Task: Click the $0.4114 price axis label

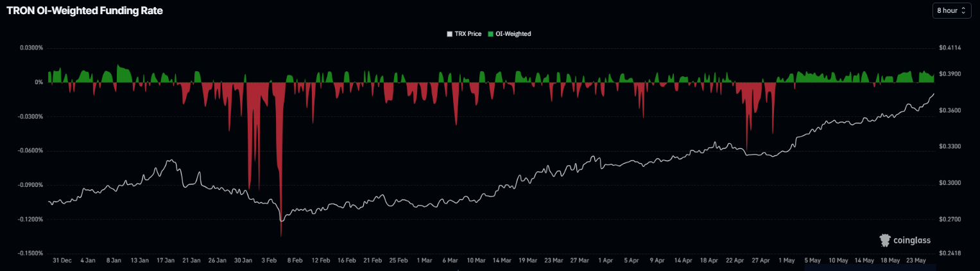Action: [950, 48]
